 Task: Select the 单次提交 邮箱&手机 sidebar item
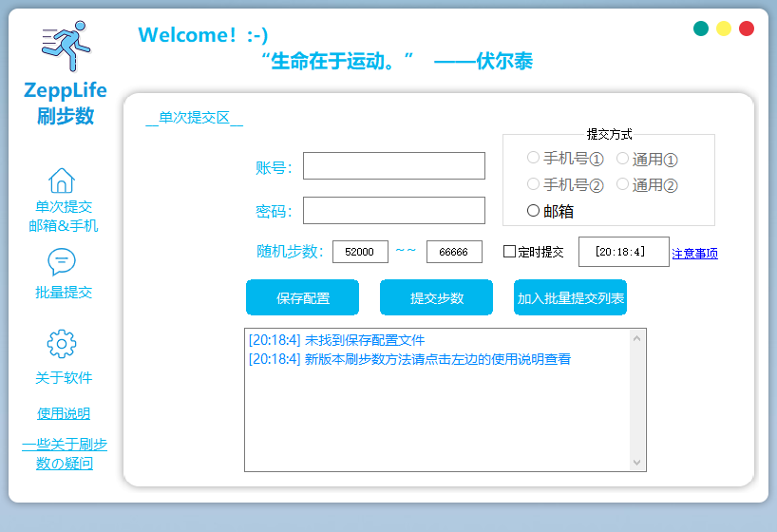64,217
